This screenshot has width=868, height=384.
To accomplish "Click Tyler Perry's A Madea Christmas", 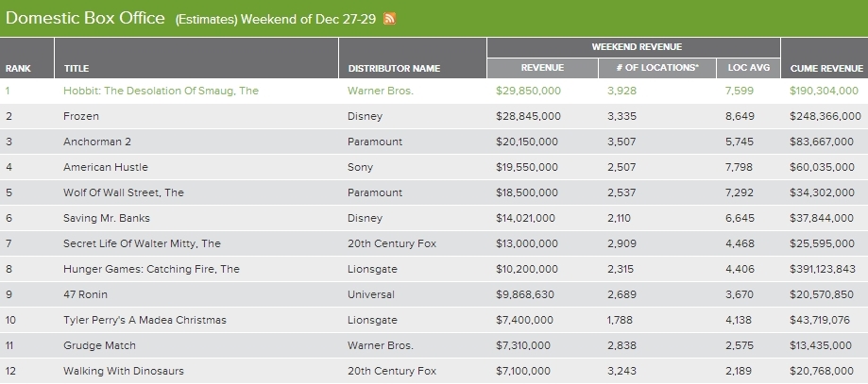I will tap(145, 320).
